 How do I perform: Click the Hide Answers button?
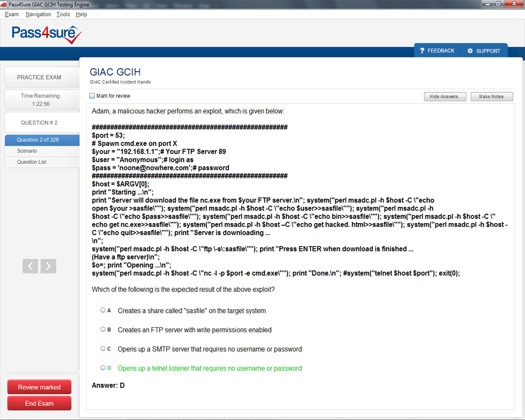445,97
